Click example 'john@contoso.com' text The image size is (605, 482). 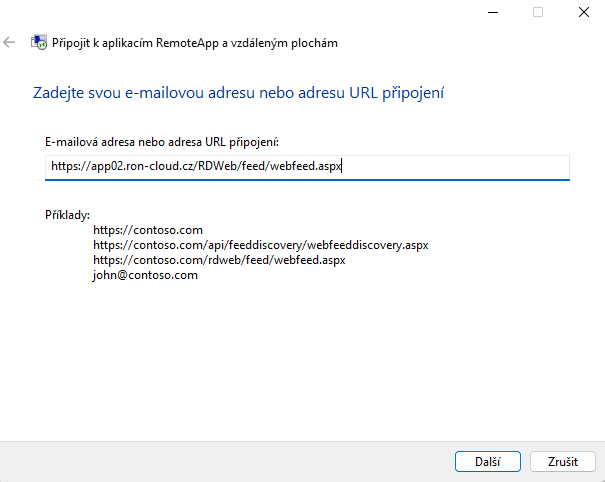click(145, 275)
